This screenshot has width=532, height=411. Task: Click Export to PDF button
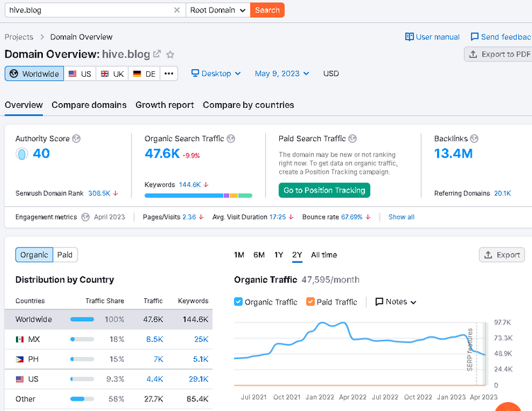pyautogui.click(x=498, y=54)
